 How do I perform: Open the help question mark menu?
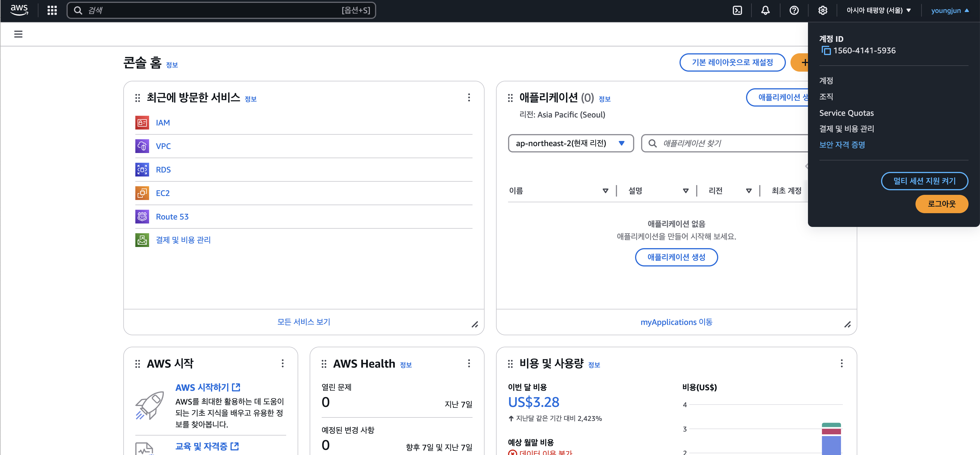794,10
